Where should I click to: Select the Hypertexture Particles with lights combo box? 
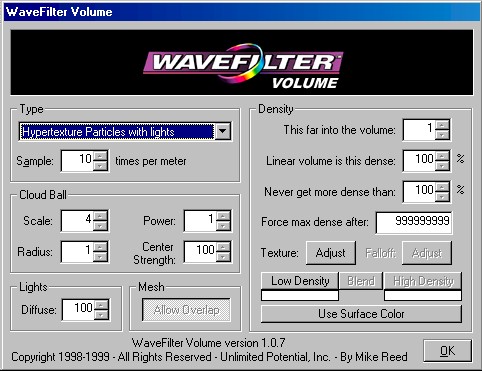point(125,131)
